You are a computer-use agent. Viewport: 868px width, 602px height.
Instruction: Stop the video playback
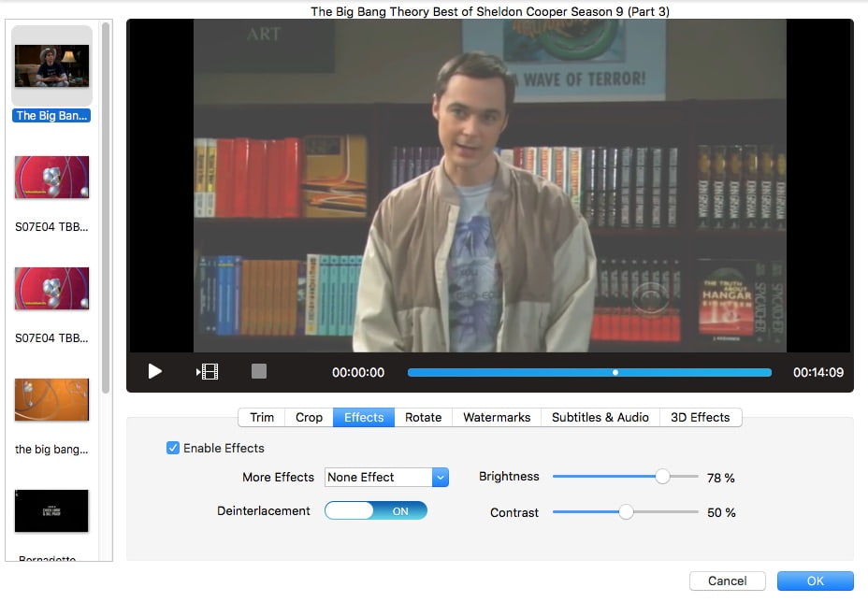click(259, 371)
